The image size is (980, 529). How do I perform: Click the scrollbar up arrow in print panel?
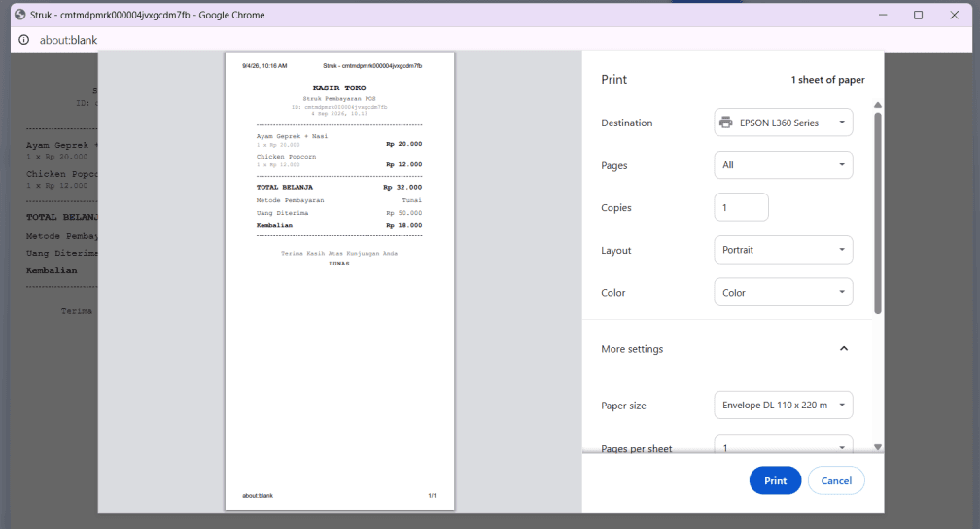(x=878, y=105)
